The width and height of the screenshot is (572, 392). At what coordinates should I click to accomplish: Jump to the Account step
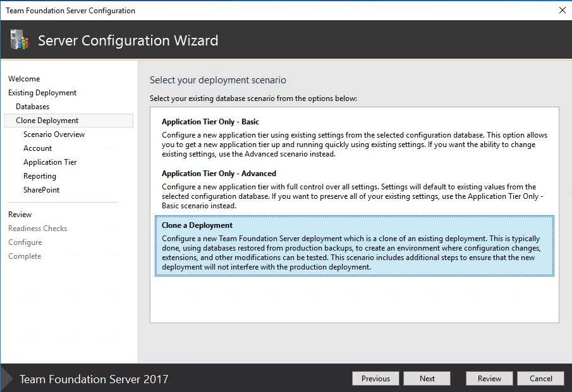click(x=37, y=148)
